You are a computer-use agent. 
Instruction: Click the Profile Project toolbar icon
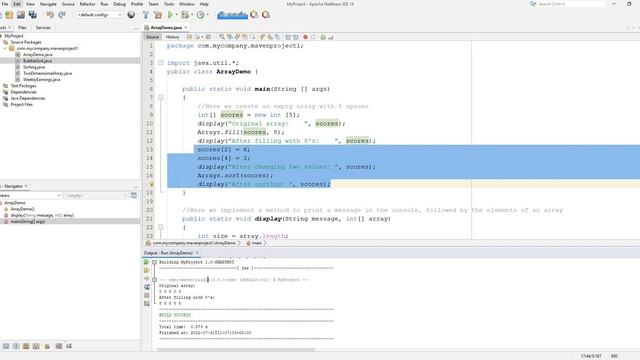pos(200,15)
